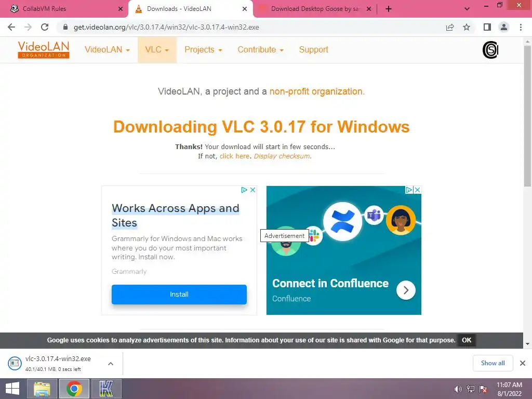Open a new browser tab
This screenshot has height=399, width=532.
(389, 9)
